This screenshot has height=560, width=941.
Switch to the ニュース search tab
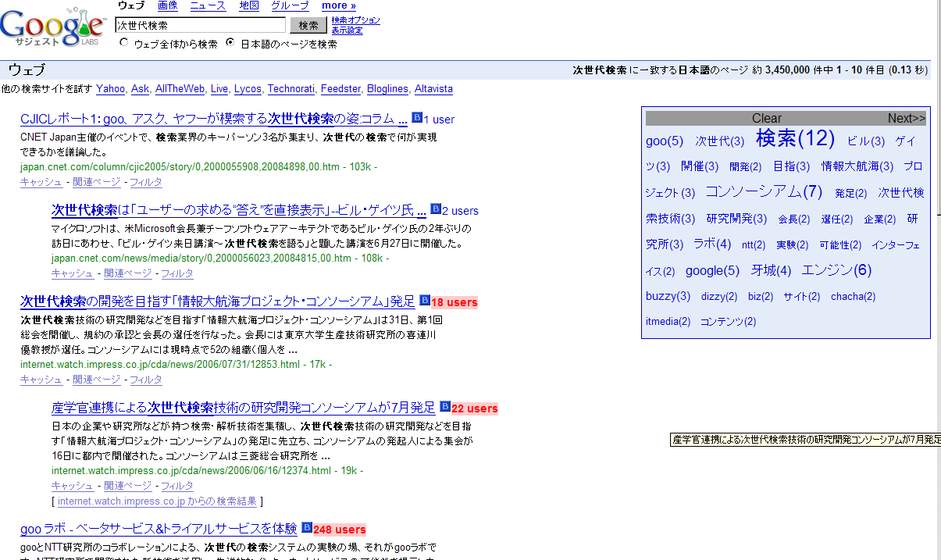click(208, 5)
